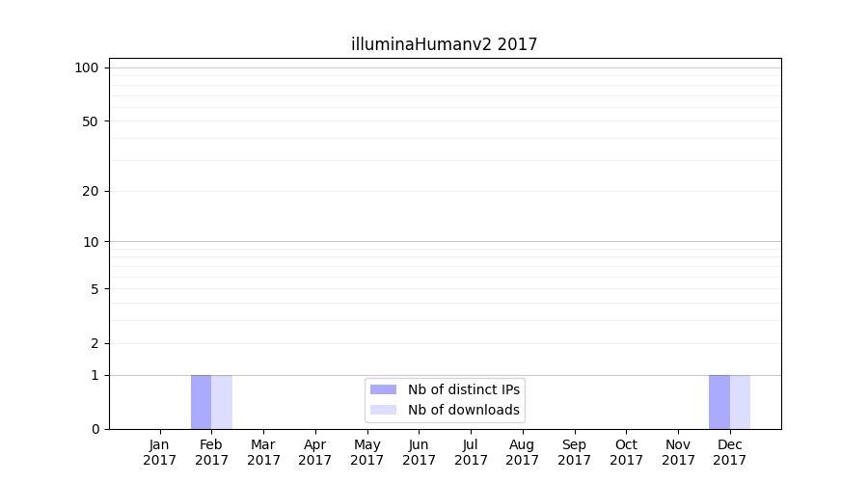Select the February distinct IPs bar

201,402
